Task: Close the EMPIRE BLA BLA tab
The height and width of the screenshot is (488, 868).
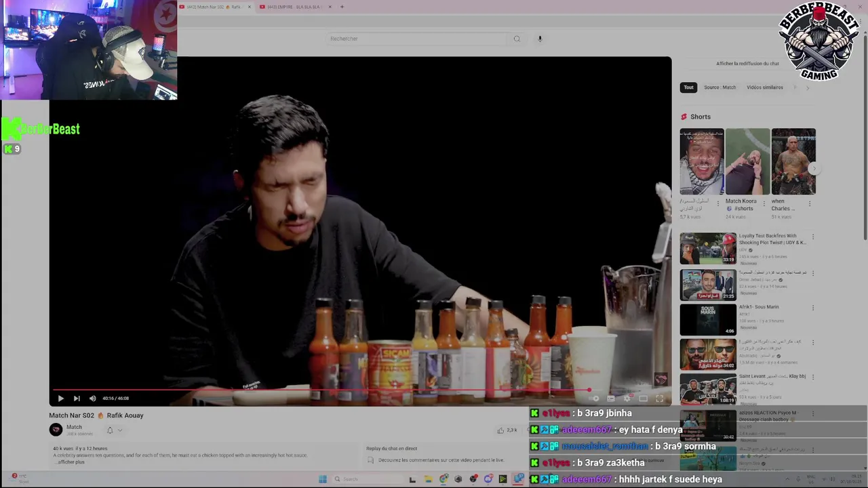Action: (x=330, y=7)
